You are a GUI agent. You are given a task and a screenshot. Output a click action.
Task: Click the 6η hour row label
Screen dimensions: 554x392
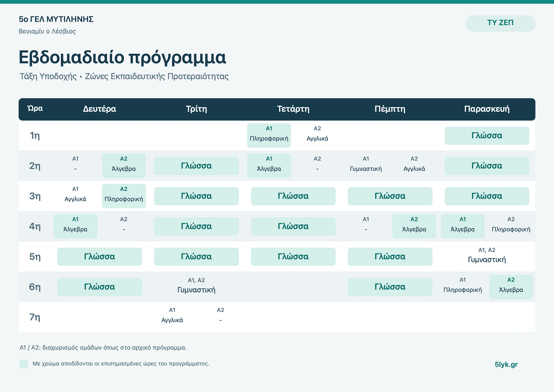point(34,287)
